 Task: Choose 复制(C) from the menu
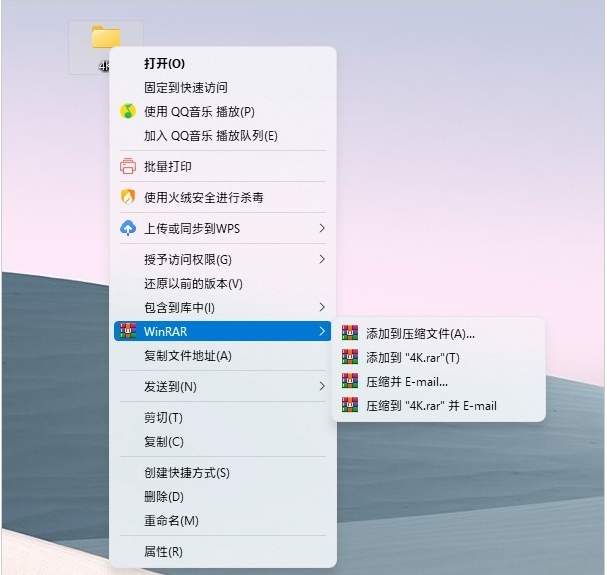pyautogui.click(x=223, y=441)
